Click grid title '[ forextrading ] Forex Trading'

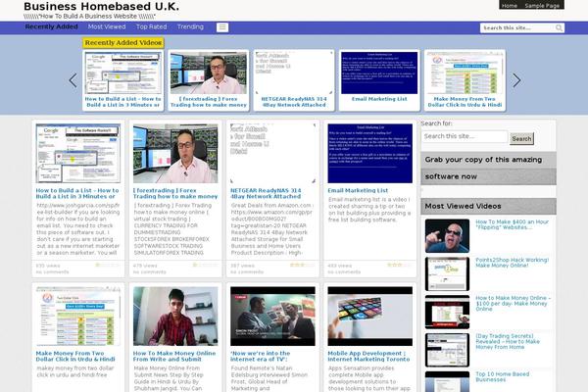(175, 193)
